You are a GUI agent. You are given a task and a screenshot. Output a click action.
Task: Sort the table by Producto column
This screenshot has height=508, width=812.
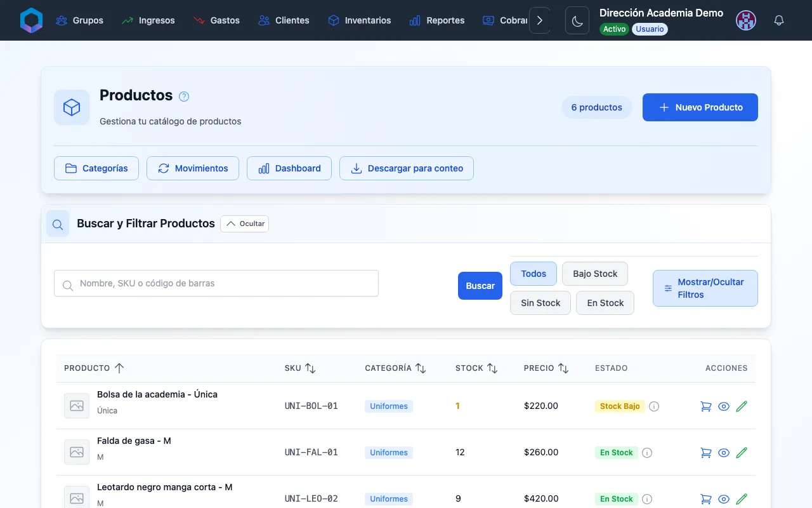[x=94, y=368]
